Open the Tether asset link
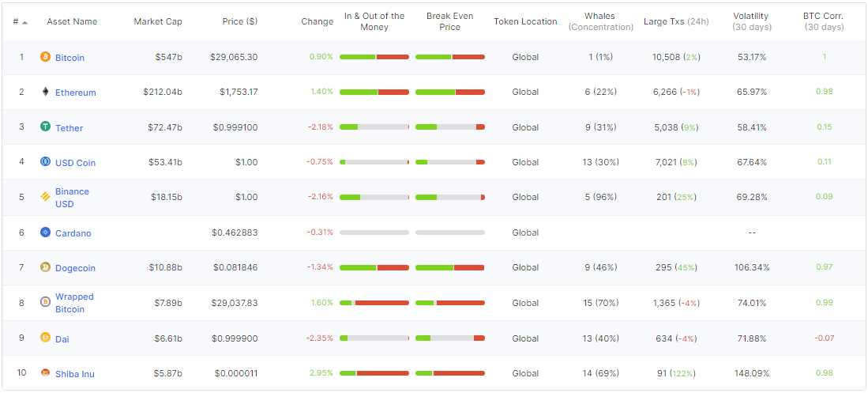 coord(70,128)
